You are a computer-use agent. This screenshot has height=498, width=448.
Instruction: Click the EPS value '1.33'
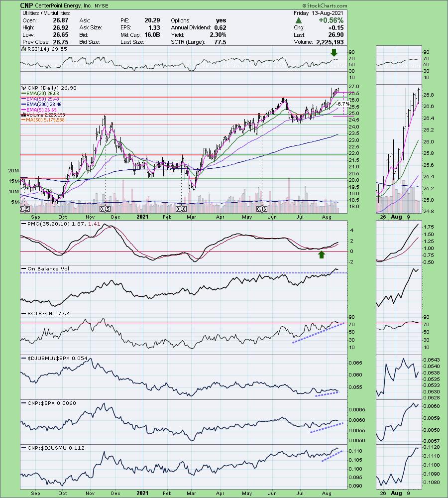(x=154, y=27)
